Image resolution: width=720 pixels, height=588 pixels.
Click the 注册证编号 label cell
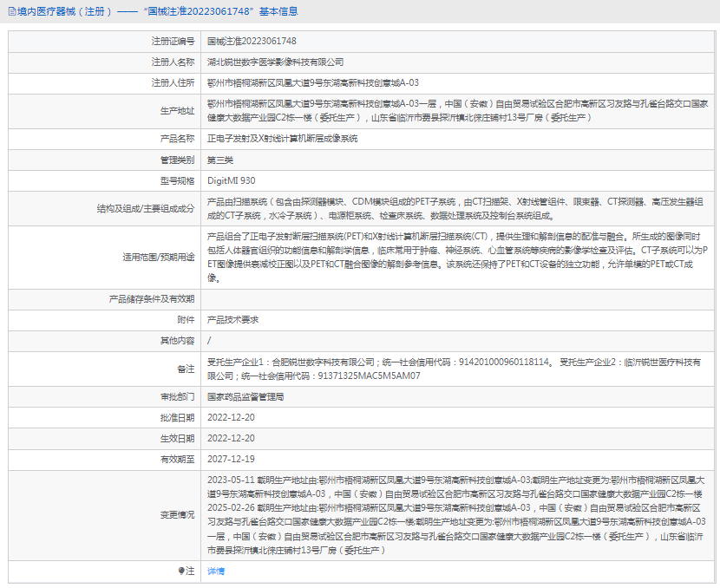point(105,42)
